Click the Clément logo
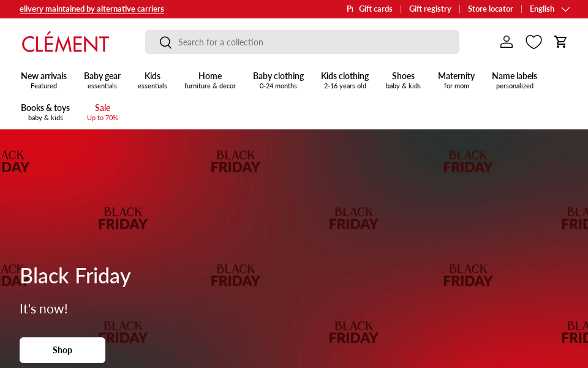The width and height of the screenshot is (588, 368). [66, 43]
